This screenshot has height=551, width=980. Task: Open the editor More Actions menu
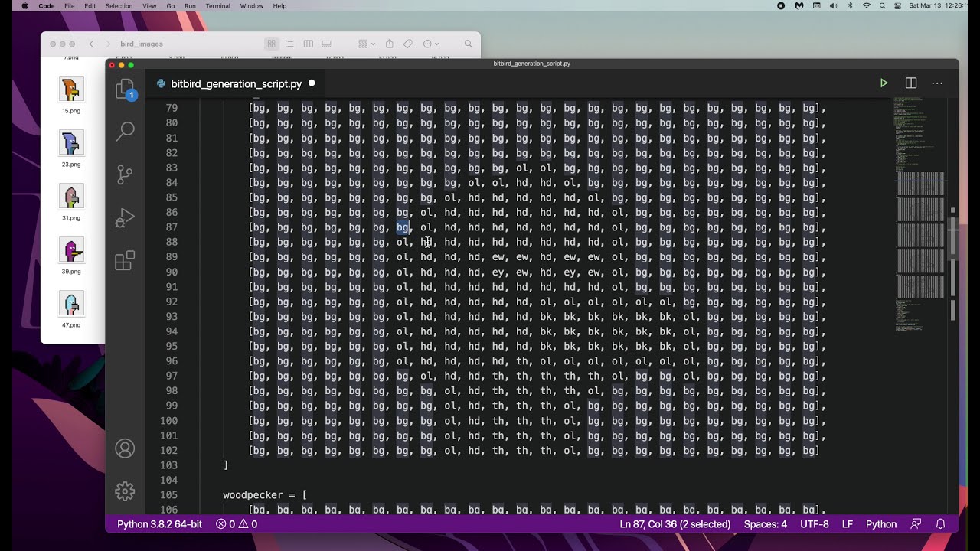pos(937,83)
